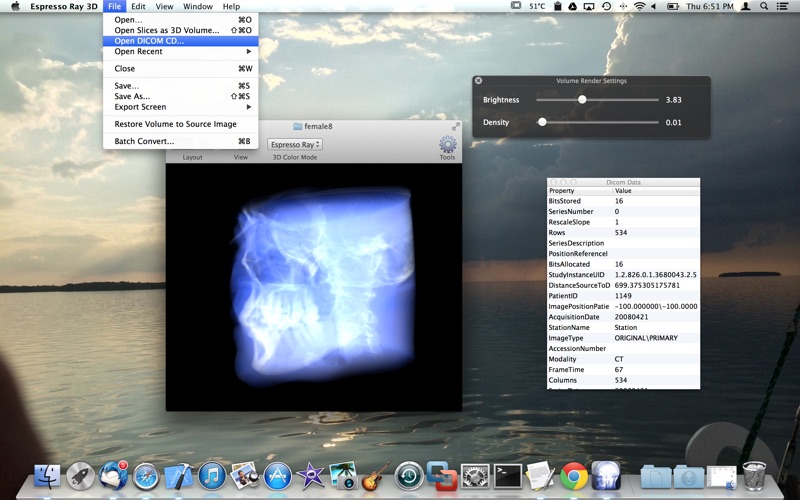Open Google Chrome from the dock
800x500 pixels.
pyautogui.click(x=573, y=476)
